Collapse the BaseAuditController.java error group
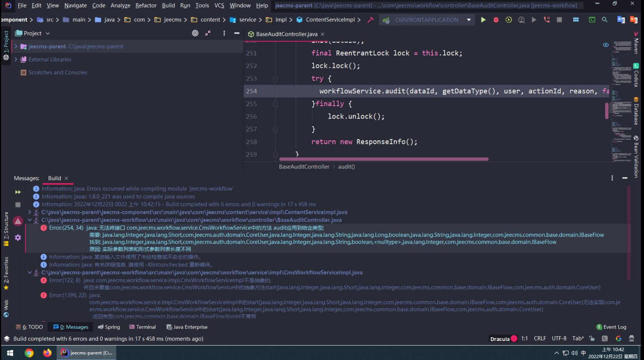This screenshot has width=644, height=360. pos(30,220)
